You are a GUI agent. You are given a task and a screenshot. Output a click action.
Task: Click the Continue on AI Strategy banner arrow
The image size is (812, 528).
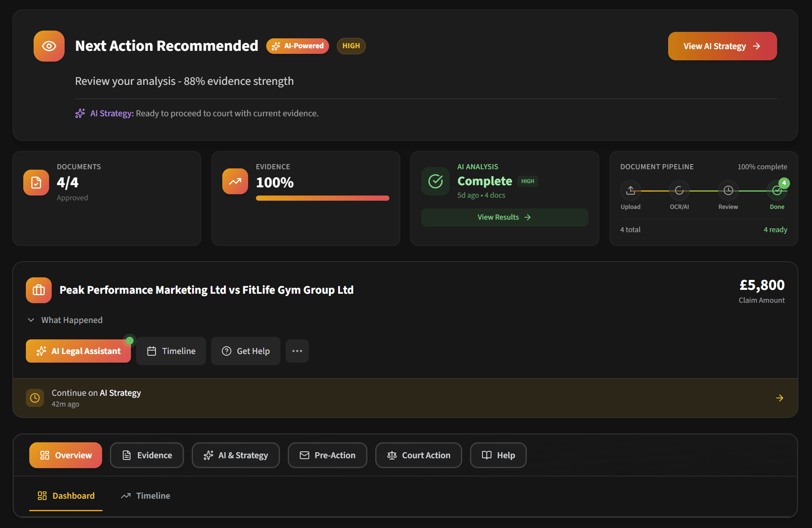click(x=780, y=398)
